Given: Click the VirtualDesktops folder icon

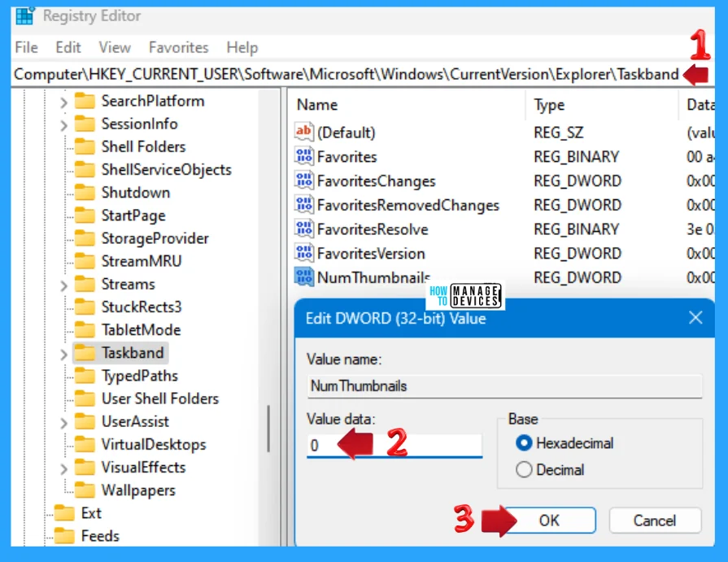Looking at the screenshot, I should pyautogui.click(x=85, y=443).
